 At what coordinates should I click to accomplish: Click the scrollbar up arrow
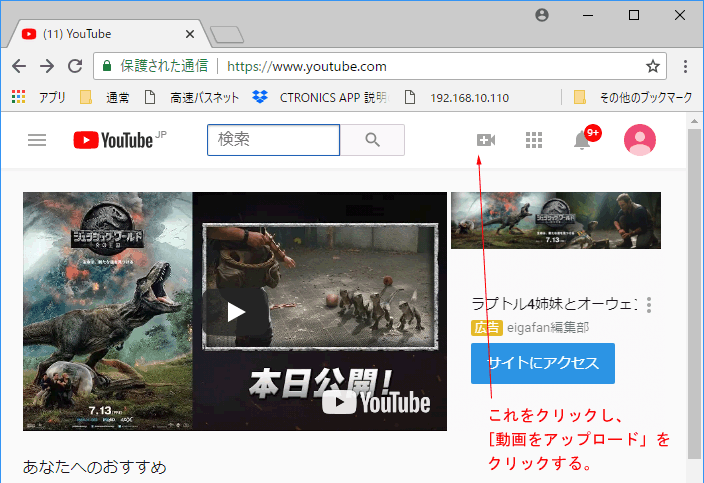[694, 120]
